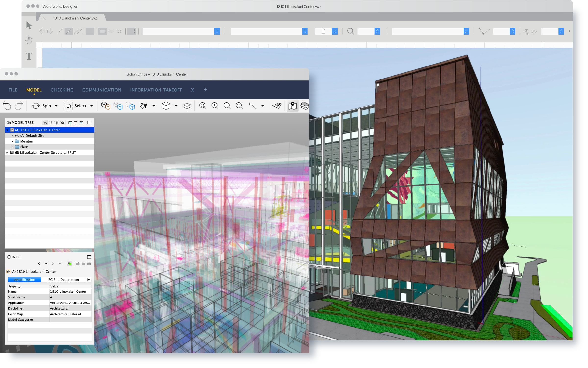Select the (A) Default Site tree item
Image resolution: width=588 pixels, height=368 pixels.
click(x=32, y=136)
